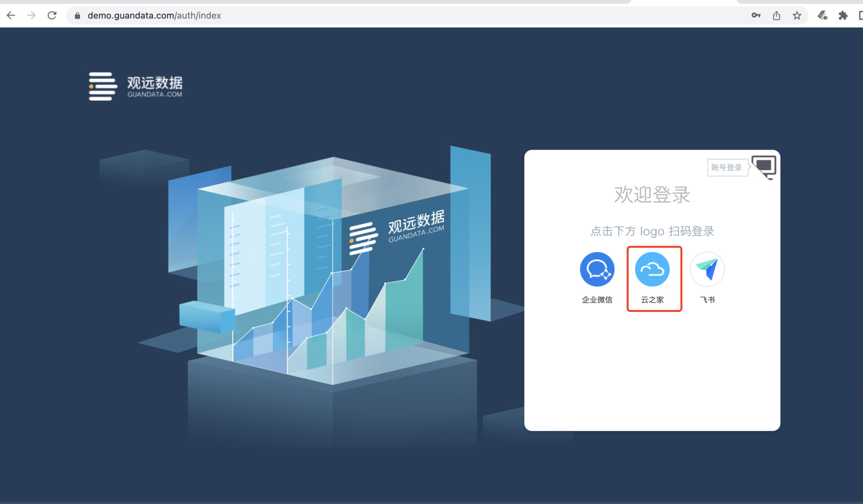
Task: Click the 飞书 text label
Action: click(707, 300)
